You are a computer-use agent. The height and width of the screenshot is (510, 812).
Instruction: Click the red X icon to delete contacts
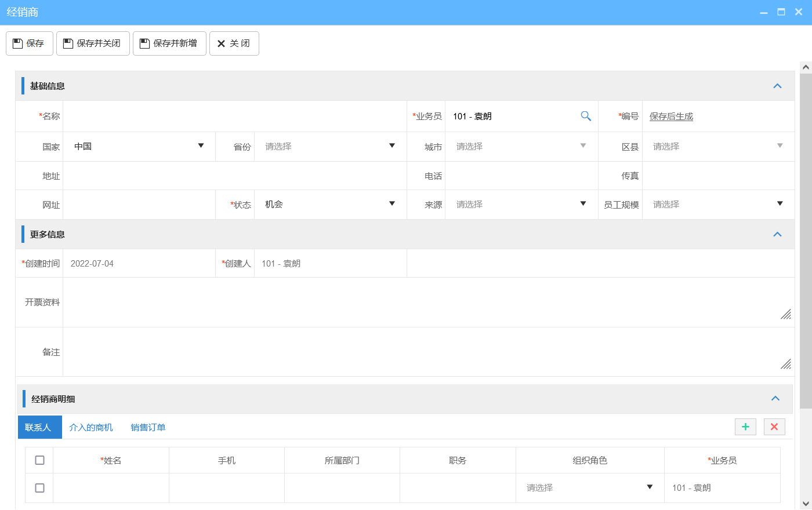774,427
